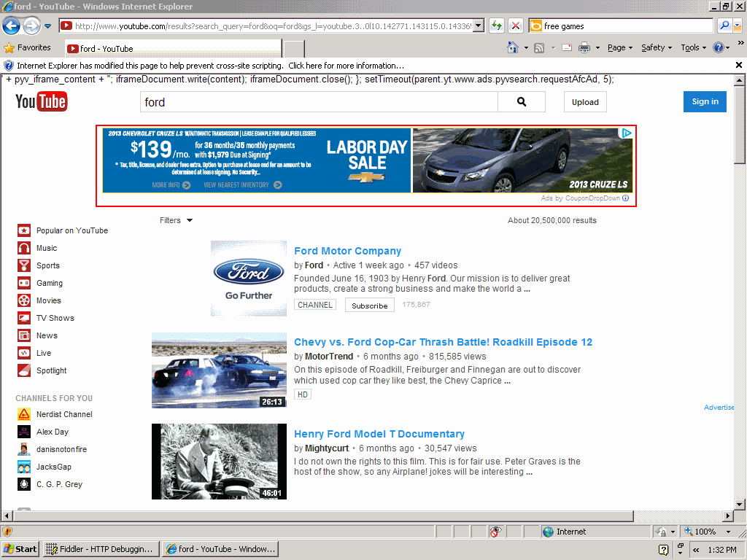Image resolution: width=747 pixels, height=560 pixels.
Task: Click the Movies film reel icon
Action: (24, 300)
